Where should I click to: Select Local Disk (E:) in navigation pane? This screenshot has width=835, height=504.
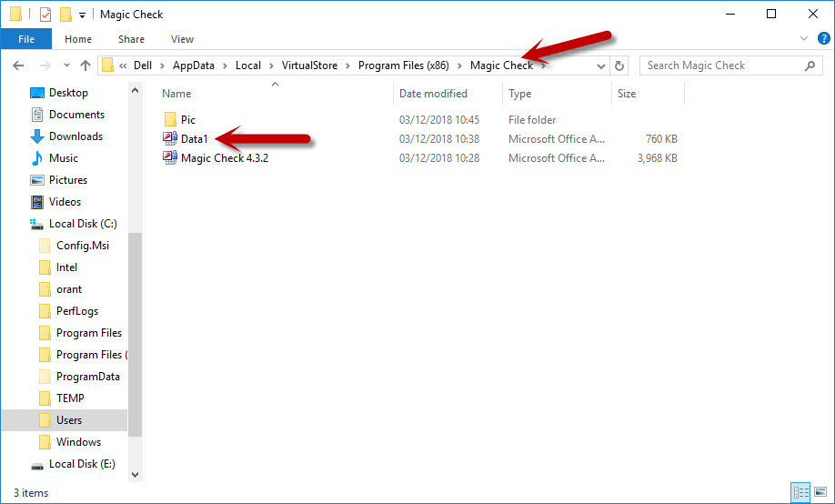(82, 464)
